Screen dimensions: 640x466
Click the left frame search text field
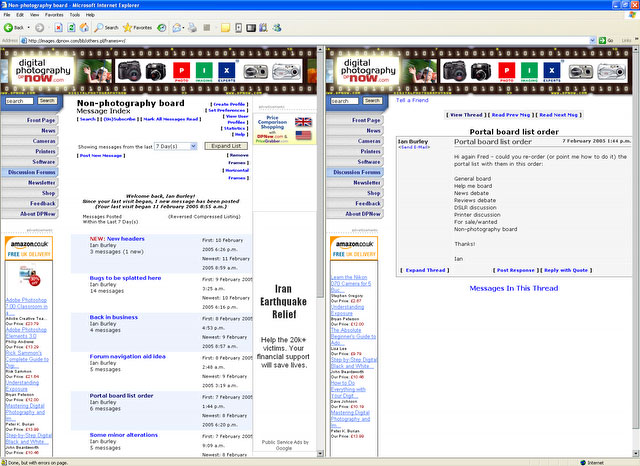pyautogui.click(x=20, y=101)
